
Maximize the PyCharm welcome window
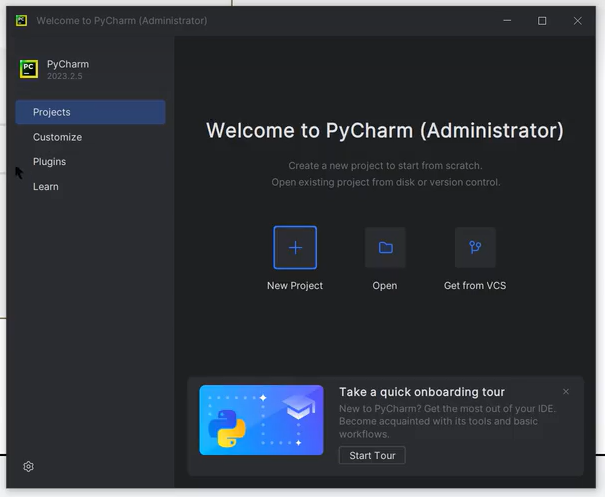[x=542, y=20]
